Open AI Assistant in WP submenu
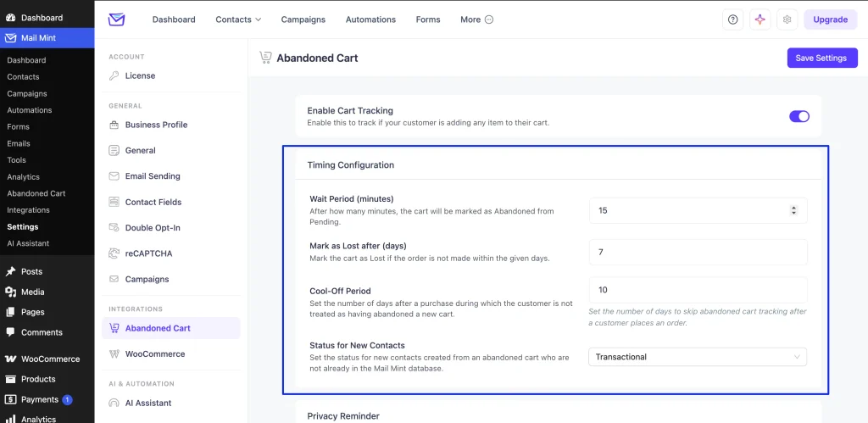The width and height of the screenshot is (868, 423). coord(28,243)
